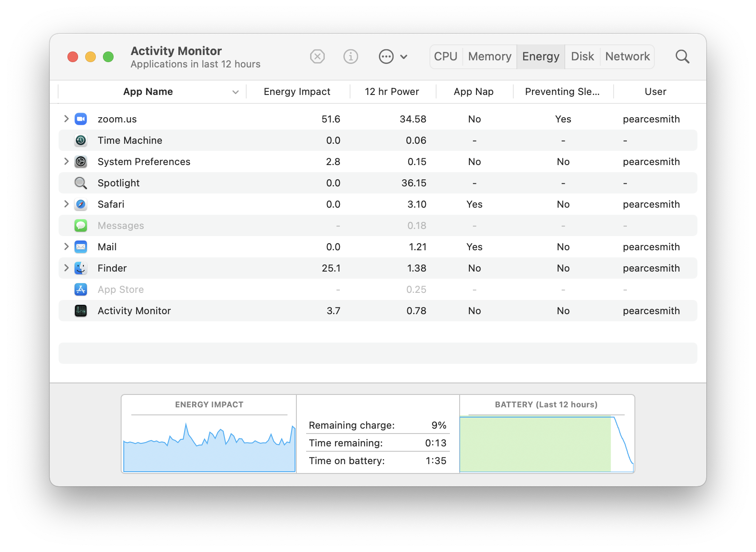
Task: Select the System Preferences row name
Action: click(x=144, y=162)
